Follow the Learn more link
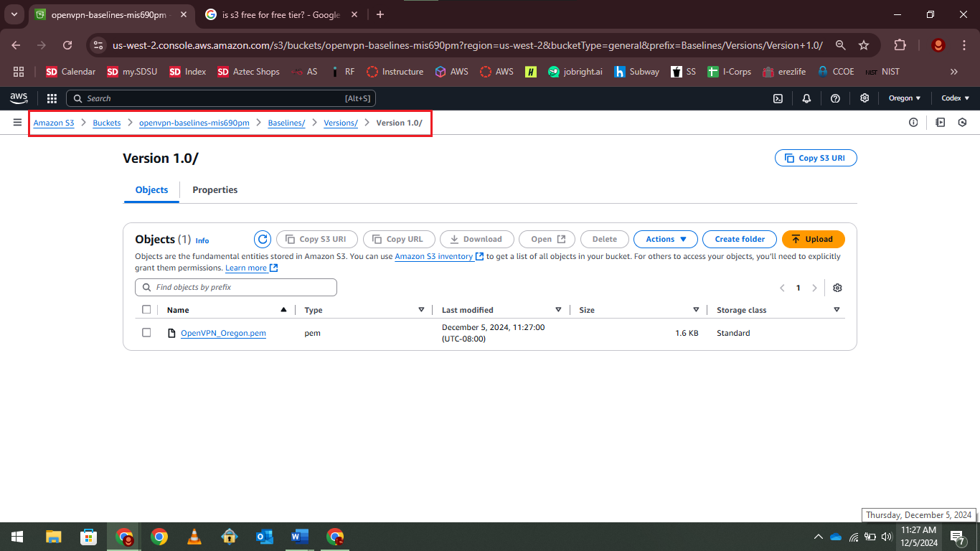 point(251,268)
